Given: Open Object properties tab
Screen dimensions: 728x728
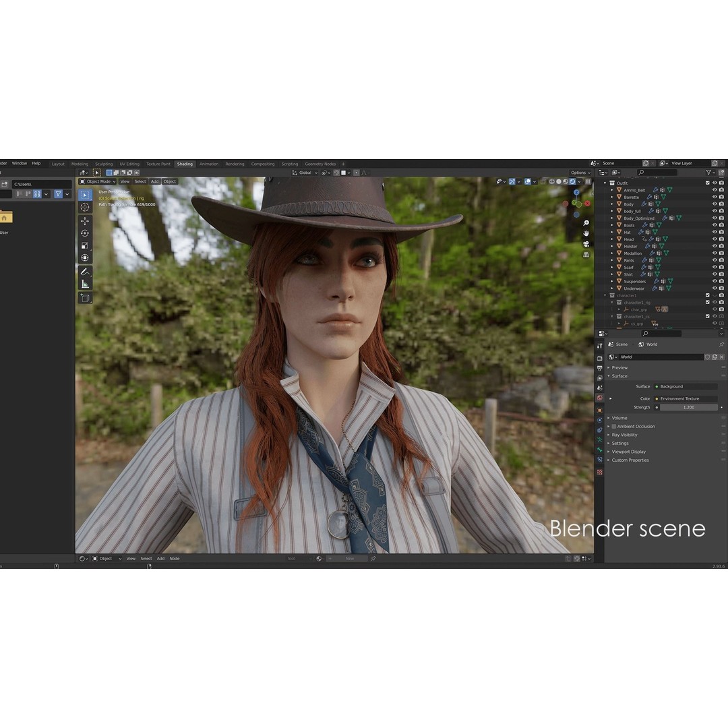Looking at the screenshot, I should coord(599,411).
